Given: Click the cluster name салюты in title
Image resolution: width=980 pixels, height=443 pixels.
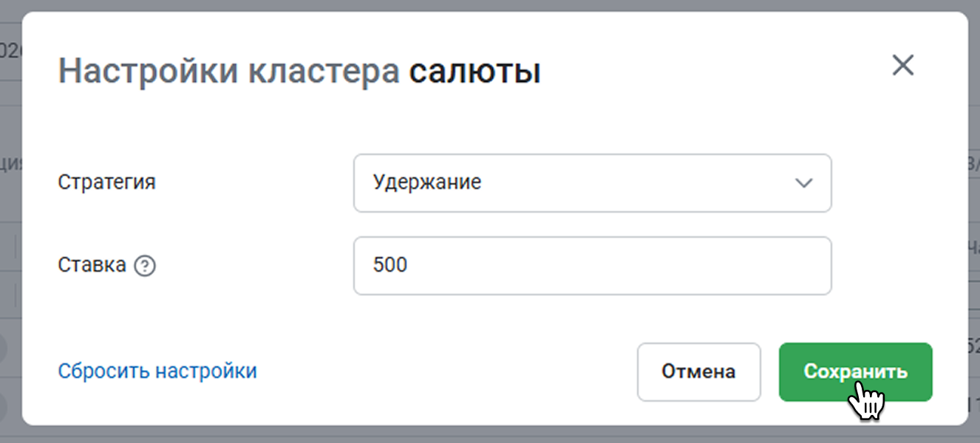Looking at the screenshot, I should 474,72.
